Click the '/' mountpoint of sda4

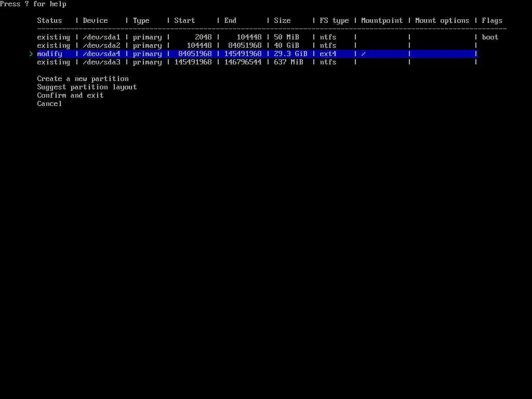click(363, 54)
